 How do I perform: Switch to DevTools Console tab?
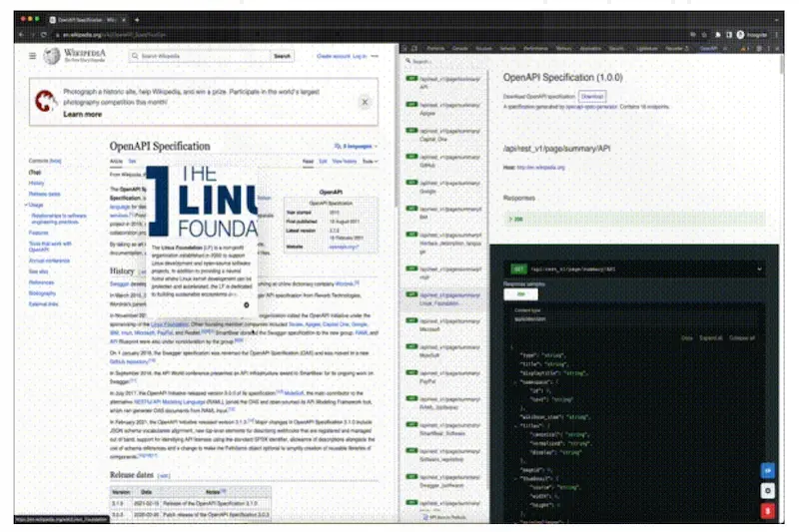[459, 48]
